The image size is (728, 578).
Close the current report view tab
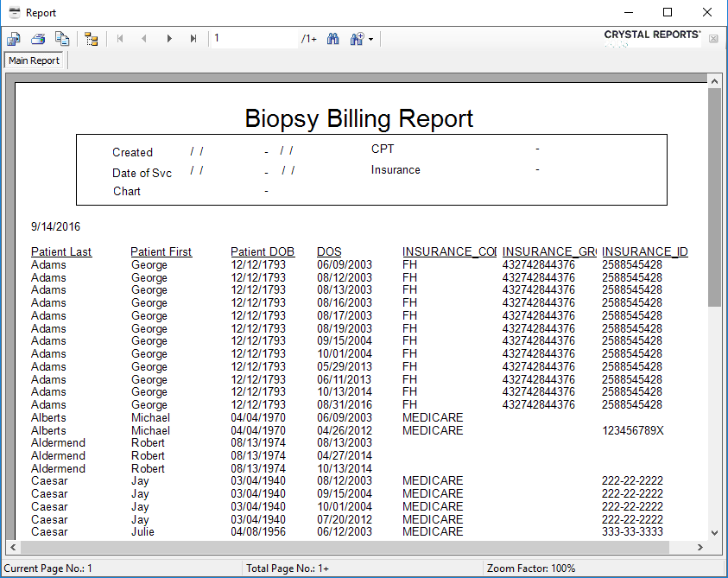713,39
